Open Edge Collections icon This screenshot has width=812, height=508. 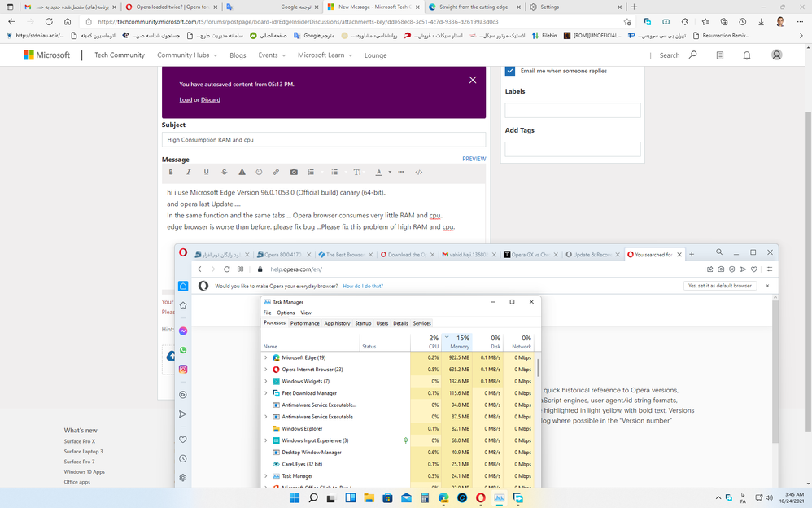click(x=724, y=22)
